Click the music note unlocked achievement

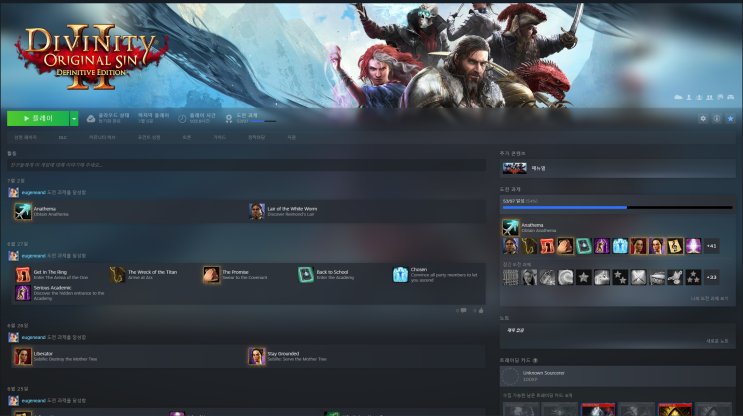click(675, 246)
